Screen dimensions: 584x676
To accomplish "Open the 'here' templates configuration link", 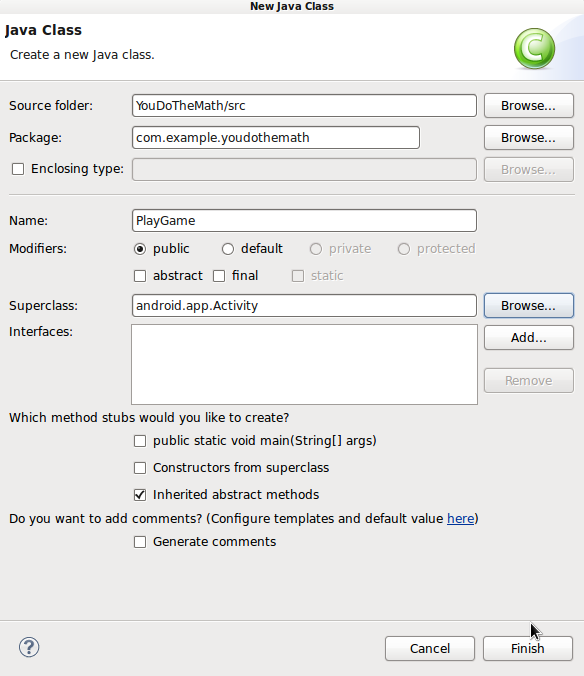I will point(460,519).
